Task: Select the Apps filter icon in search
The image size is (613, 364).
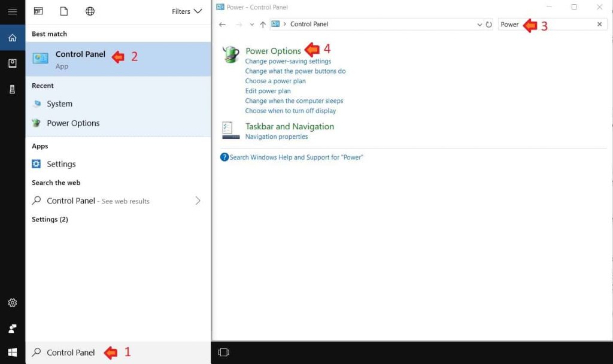Action: pyautogui.click(x=38, y=11)
